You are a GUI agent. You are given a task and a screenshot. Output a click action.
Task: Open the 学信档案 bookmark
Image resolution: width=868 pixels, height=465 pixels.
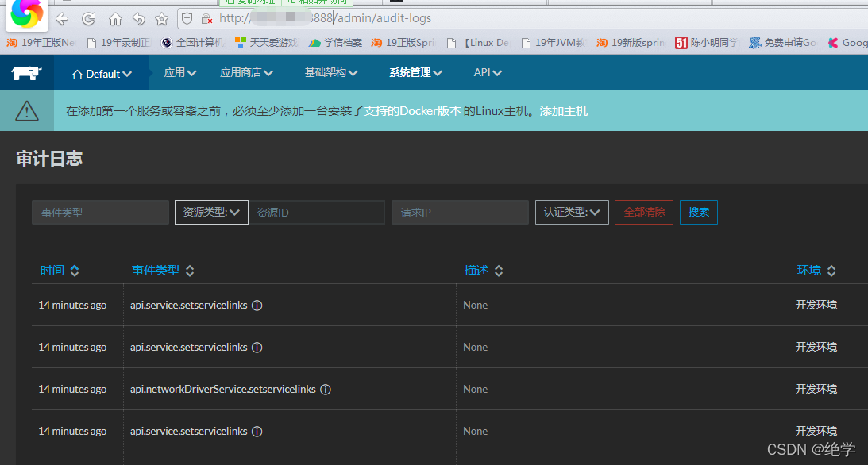(x=343, y=42)
